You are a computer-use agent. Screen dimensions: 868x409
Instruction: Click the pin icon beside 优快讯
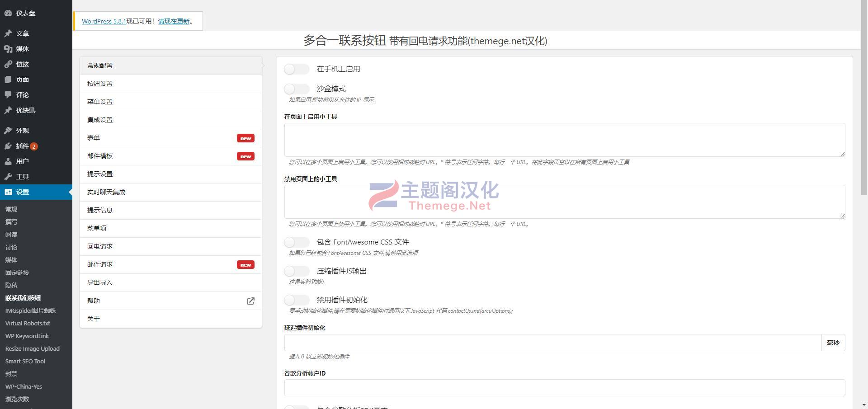click(8, 110)
